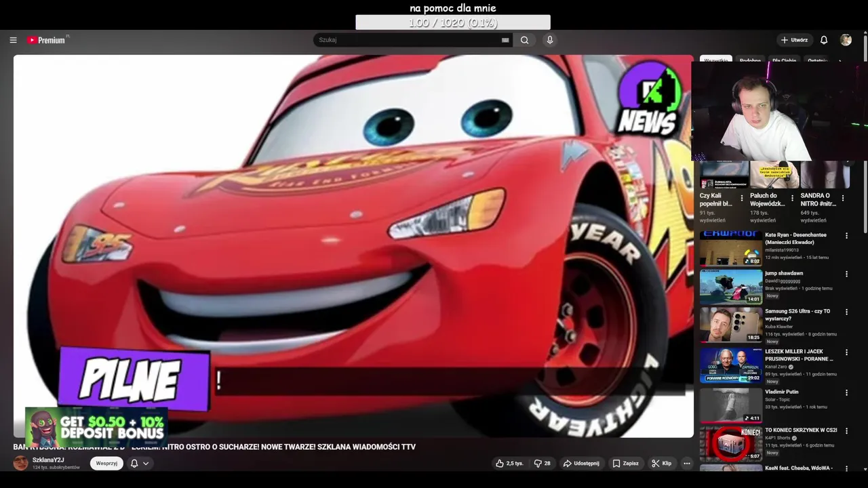This screenshot has width=868, height=488.
Task: Open options menu for Leszek Miller video
Action: pos(846,352)
